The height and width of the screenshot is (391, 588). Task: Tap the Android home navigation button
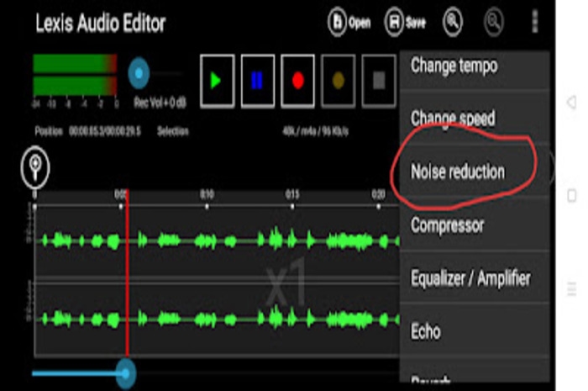(571, 195)
